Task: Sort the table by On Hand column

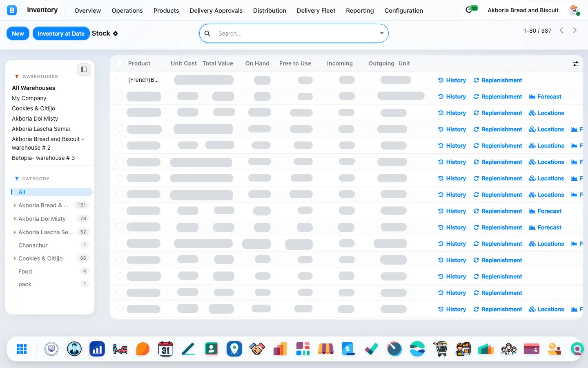Action: point(257,63)
